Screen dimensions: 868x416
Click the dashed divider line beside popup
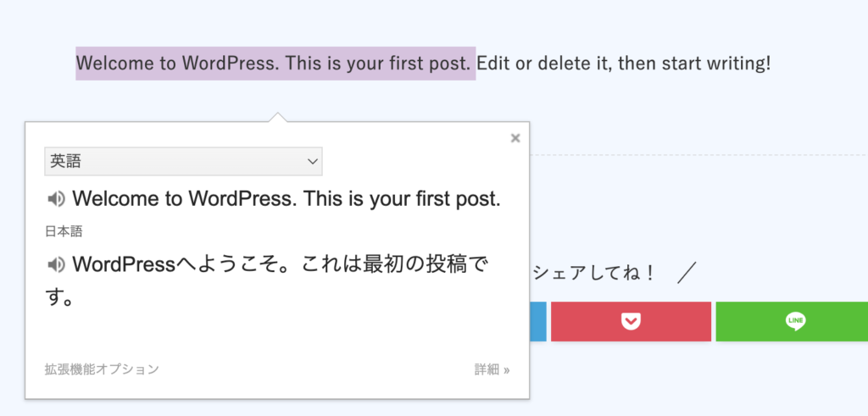[695, 155]
